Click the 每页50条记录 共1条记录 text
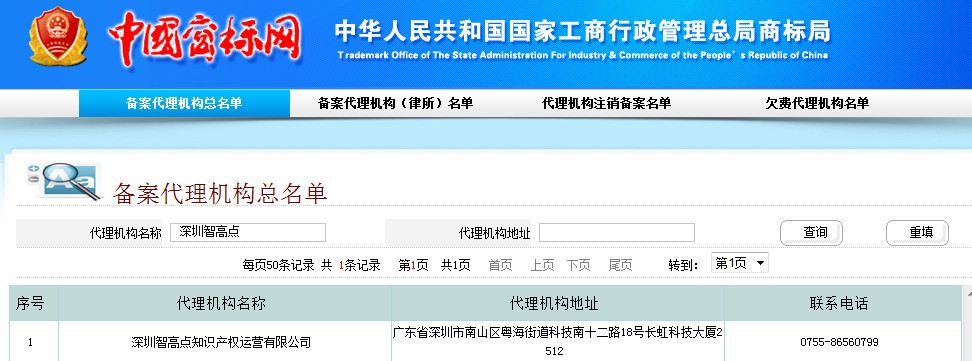Screen dimensions: 972x361 [x=311, y=265]
